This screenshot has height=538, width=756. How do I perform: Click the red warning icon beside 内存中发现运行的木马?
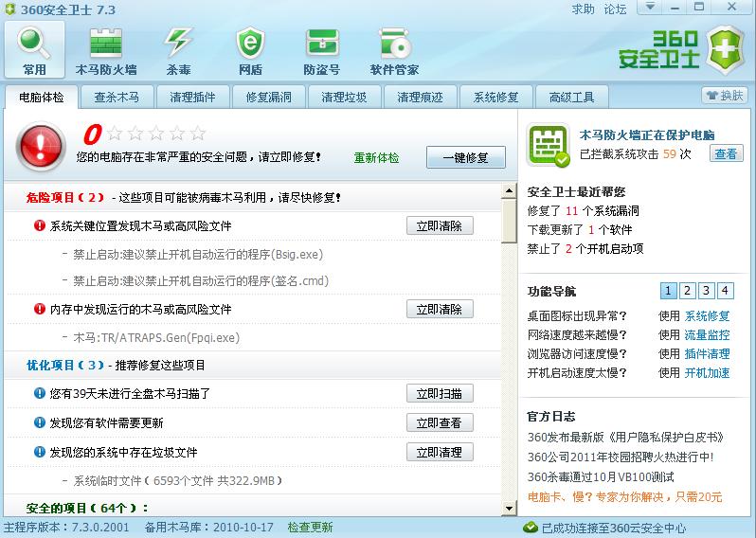tap(40, 309)
